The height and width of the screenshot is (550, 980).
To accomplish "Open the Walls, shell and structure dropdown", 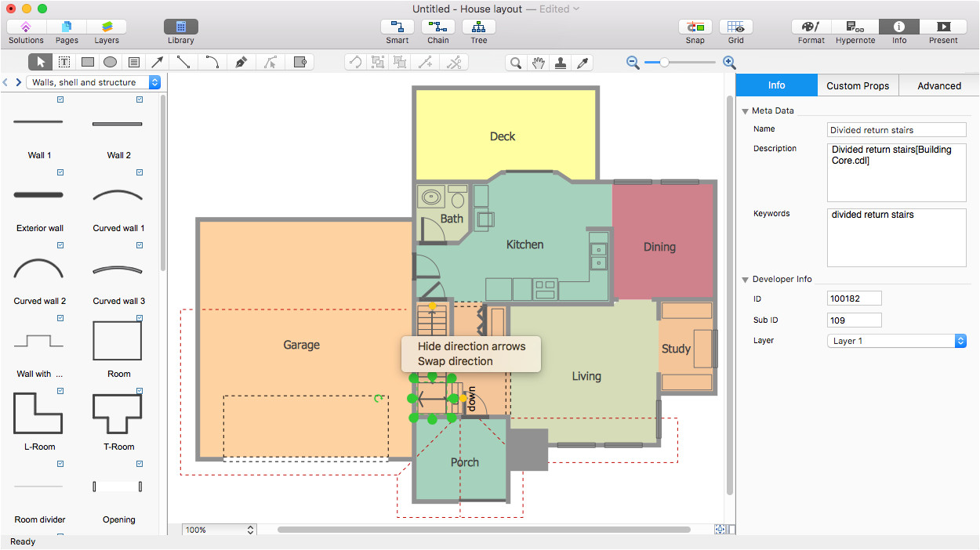I will coord(94,82).
